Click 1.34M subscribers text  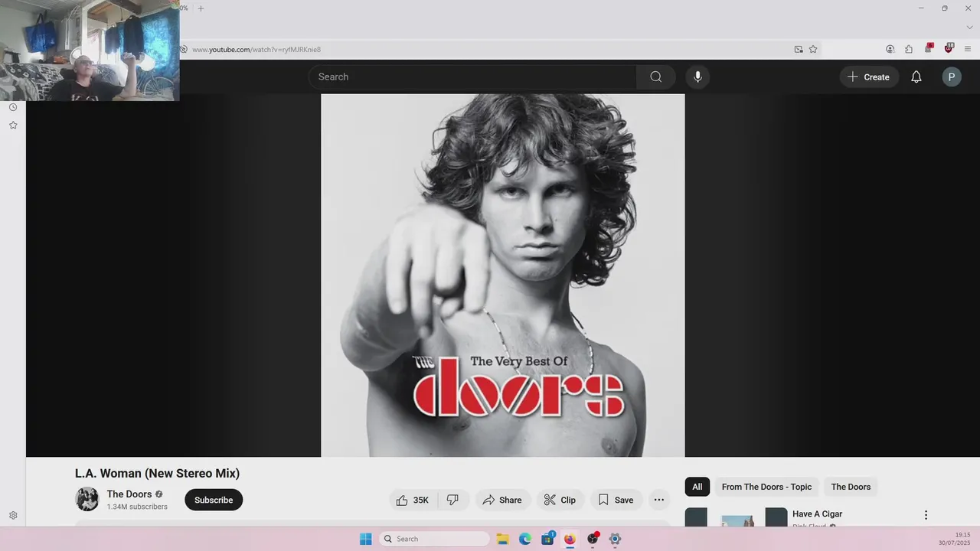(x=137, y=507)
